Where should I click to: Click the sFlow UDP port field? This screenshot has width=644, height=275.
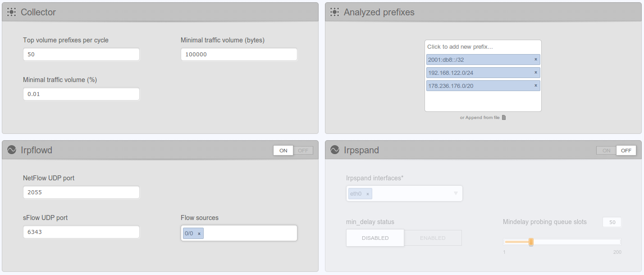point(81,232)
